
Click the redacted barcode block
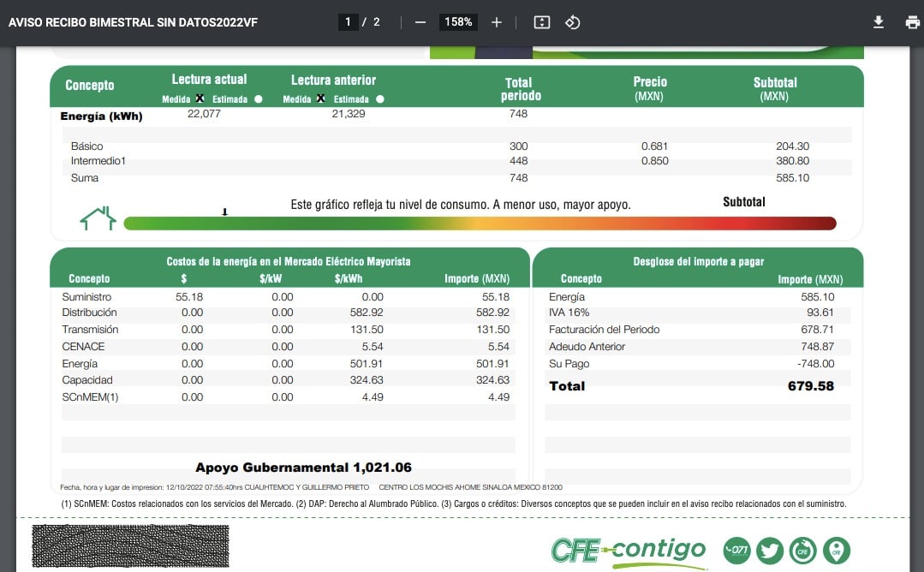130,546
